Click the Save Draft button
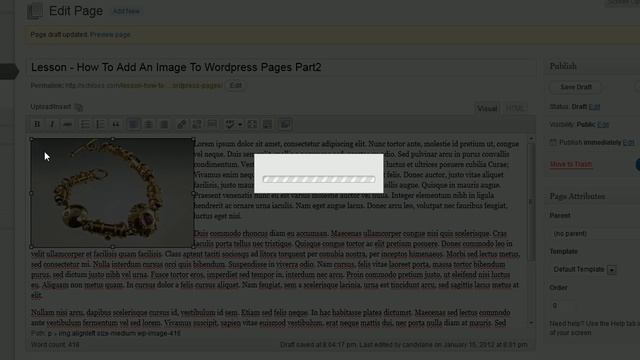The width and height of the screenshot is (640, 360). point(576,87)
